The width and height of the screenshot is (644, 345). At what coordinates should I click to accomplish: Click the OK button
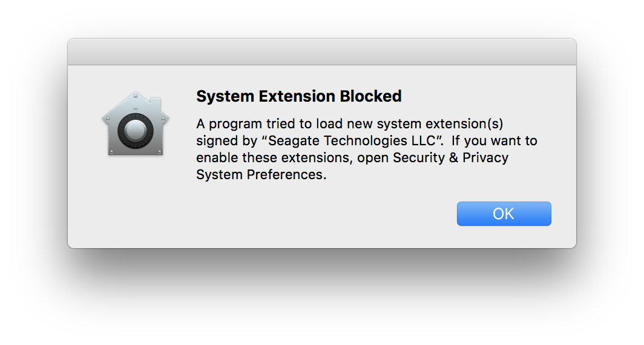(x=504, y=214)
